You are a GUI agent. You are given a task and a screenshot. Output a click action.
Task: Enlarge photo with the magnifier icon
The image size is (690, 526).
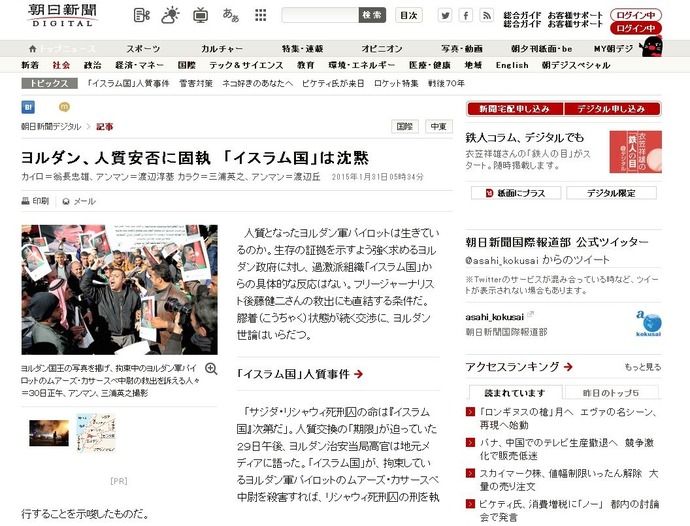211,369
